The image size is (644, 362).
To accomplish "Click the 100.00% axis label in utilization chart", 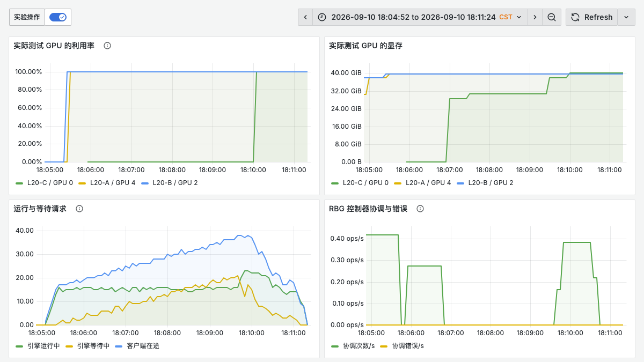I will click(x=28, y=72).
